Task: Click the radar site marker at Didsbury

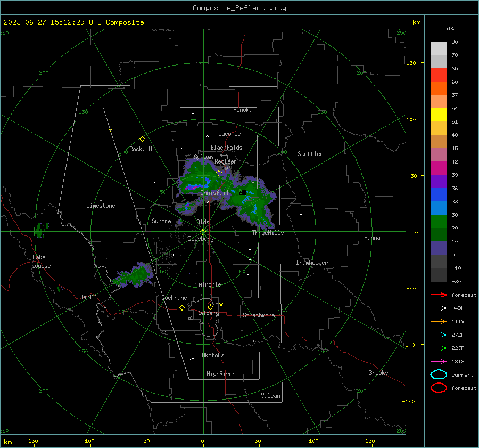Action: pyautogui.click(x=203, y=232)
